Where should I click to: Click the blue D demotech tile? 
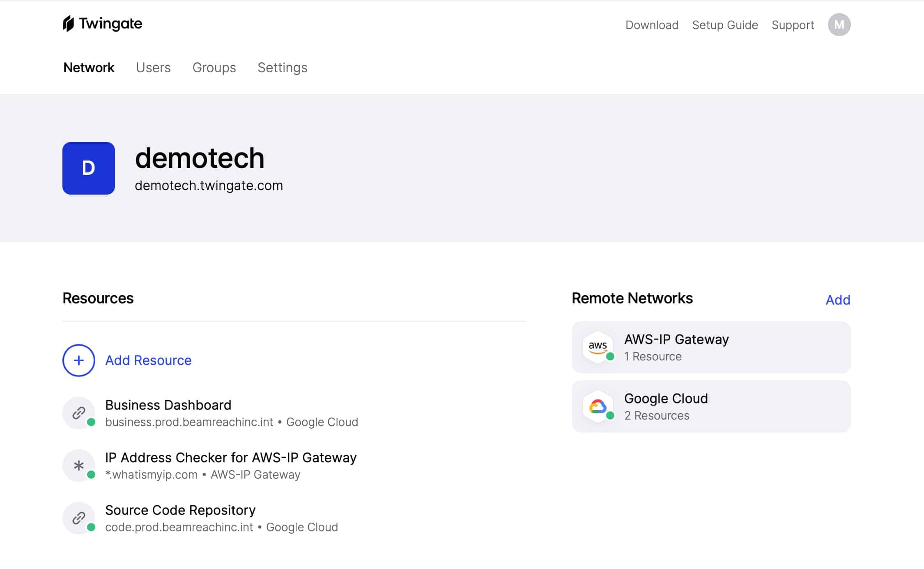coord(89,168)
